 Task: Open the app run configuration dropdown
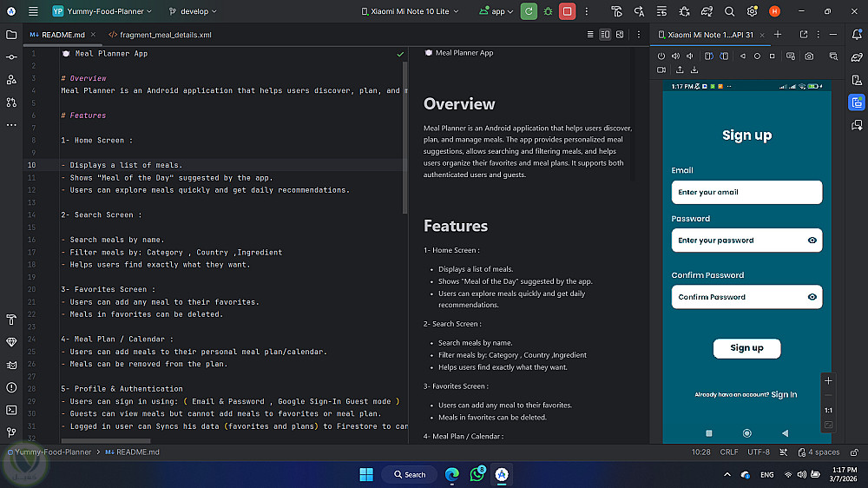pyautogui.click(x=496, y=11)
